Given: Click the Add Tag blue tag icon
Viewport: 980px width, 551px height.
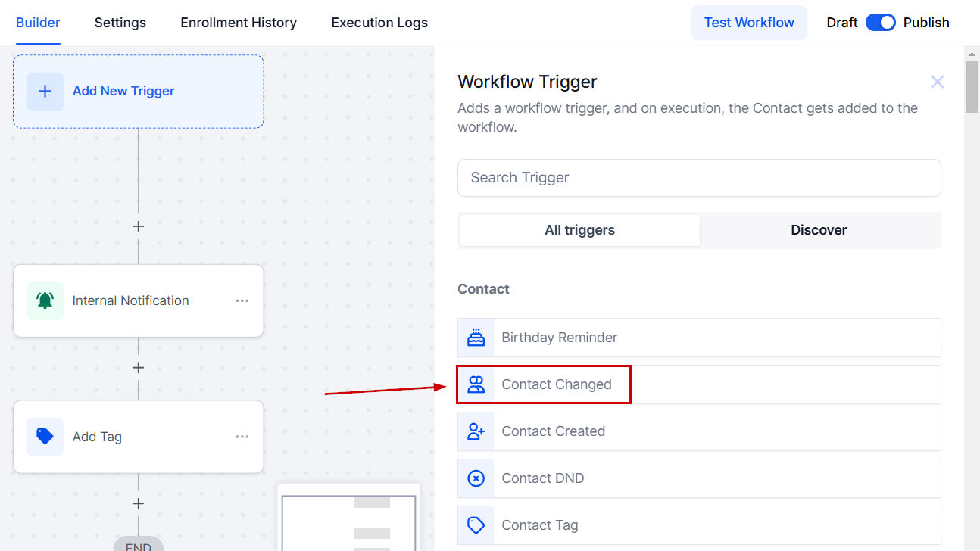Looking at the screenshot, I should pos(45,437).
